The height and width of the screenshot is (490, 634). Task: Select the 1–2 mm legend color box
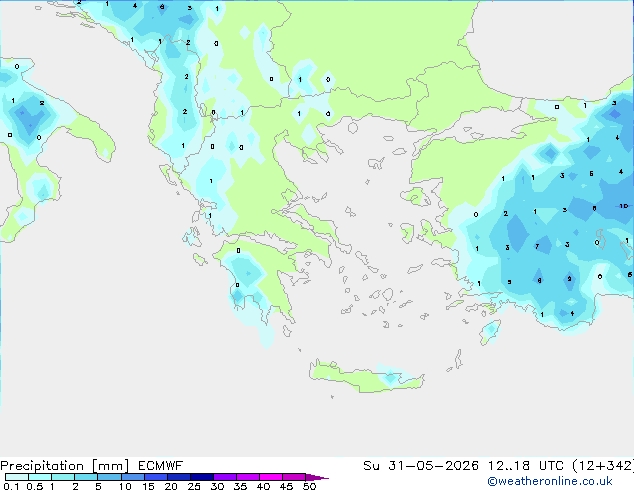63,477
